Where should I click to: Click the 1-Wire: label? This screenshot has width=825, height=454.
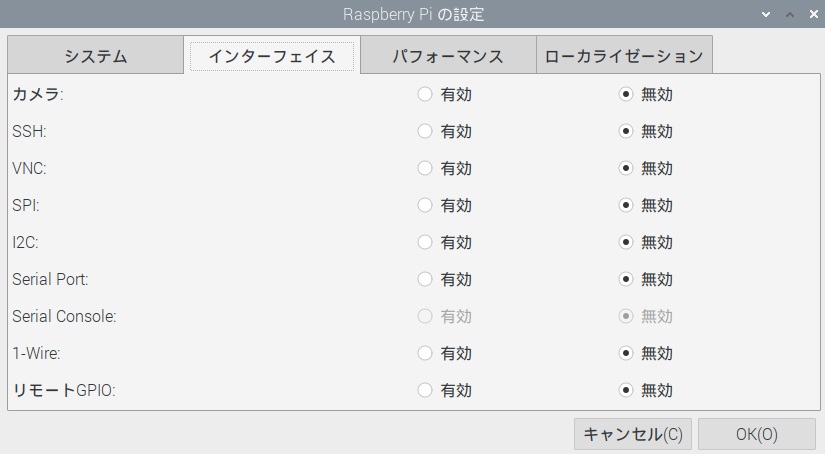click(x=36, y=353)
